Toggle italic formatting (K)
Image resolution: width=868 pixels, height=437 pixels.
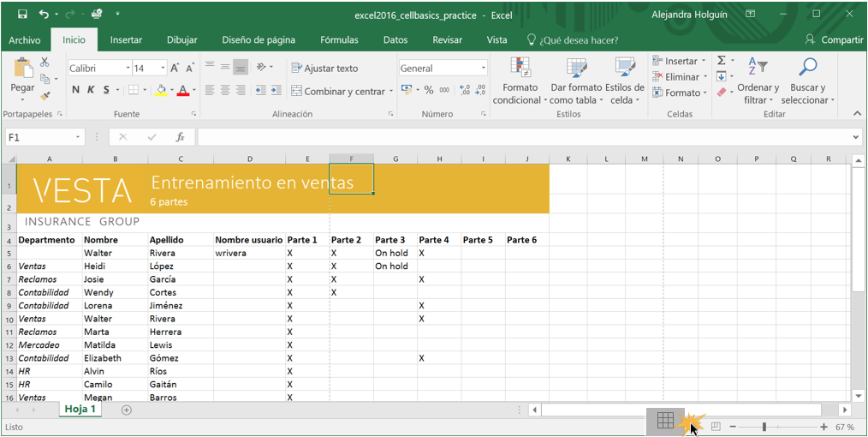pos(92,90)
